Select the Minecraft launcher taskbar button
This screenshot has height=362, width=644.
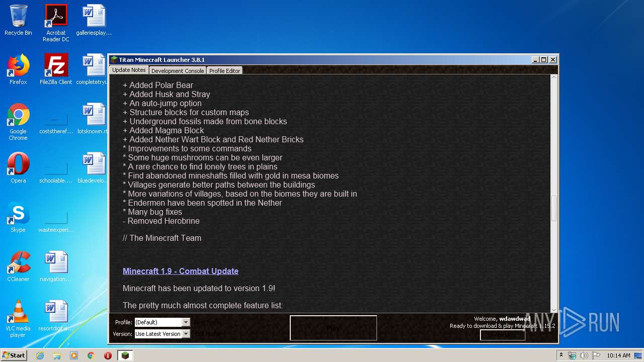click(x=125, y=355)
